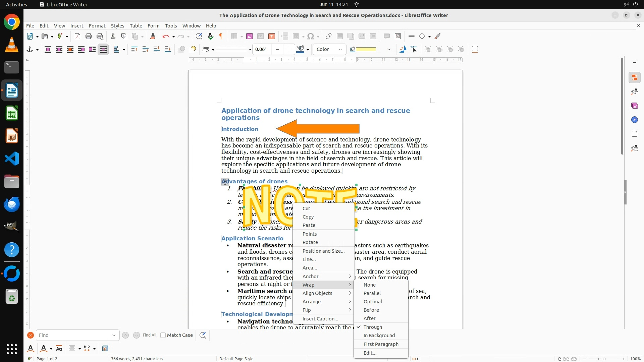Toggle the Wrap Through toolbar button
This screenshot has width=644, height=362.
point(103,49)
